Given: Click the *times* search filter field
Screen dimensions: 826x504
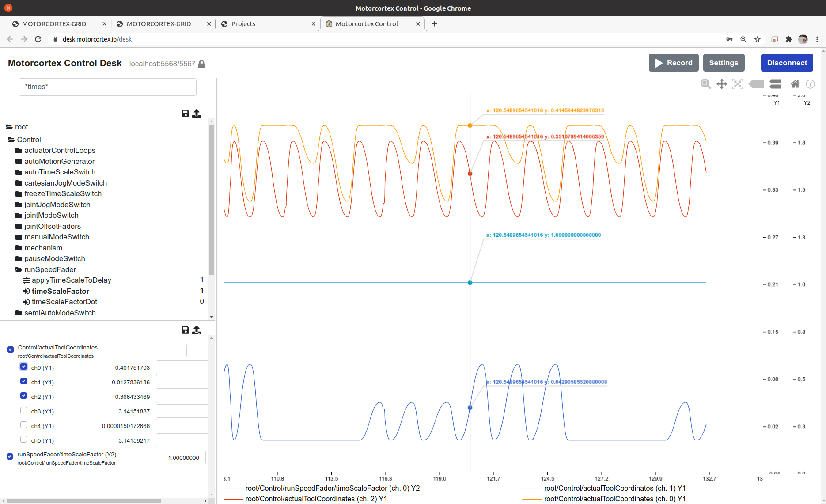Looking at the screenshot, I should point(107,87).
